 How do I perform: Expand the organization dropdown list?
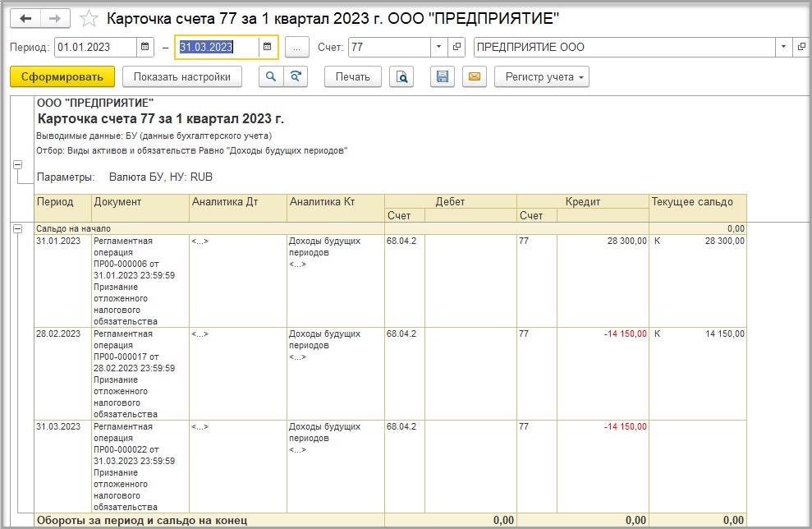pos(784,47)
